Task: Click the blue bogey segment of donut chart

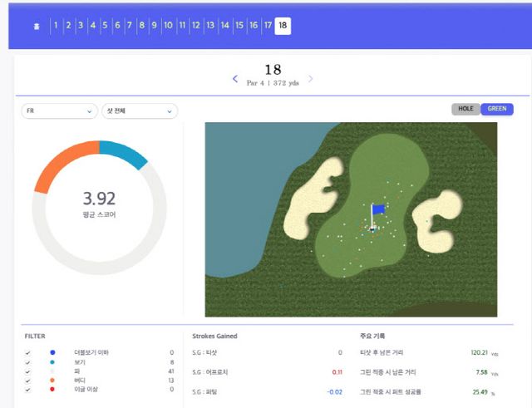Action: tap(125, 155)
